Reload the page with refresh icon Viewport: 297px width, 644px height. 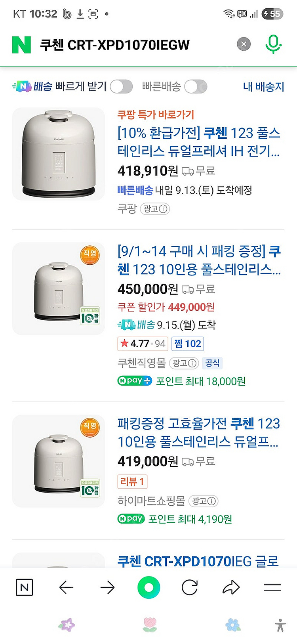point(190,587)
